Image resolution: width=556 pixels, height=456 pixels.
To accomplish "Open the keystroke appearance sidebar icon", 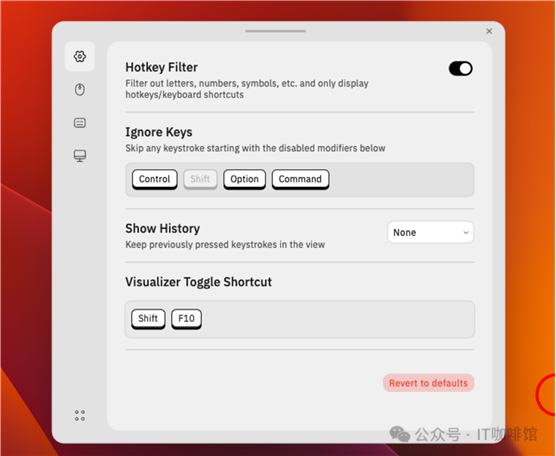I will point(80,123).
